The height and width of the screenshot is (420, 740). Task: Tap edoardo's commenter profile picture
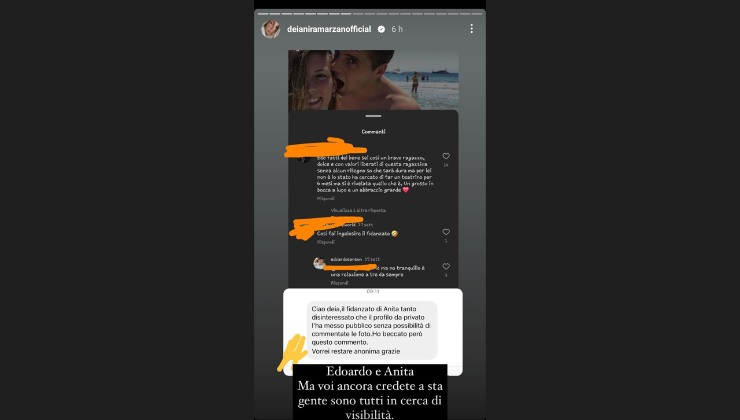pos(320,263)
